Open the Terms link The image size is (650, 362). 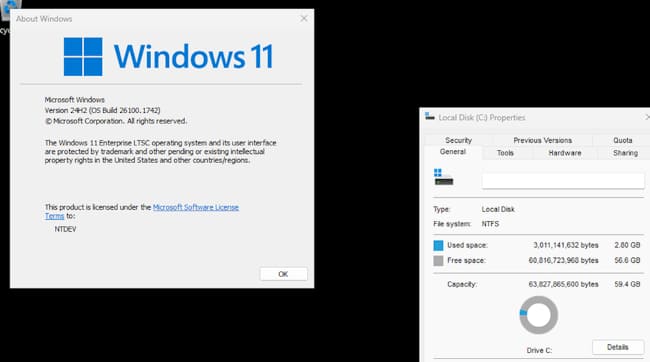[x=54, y=216]
